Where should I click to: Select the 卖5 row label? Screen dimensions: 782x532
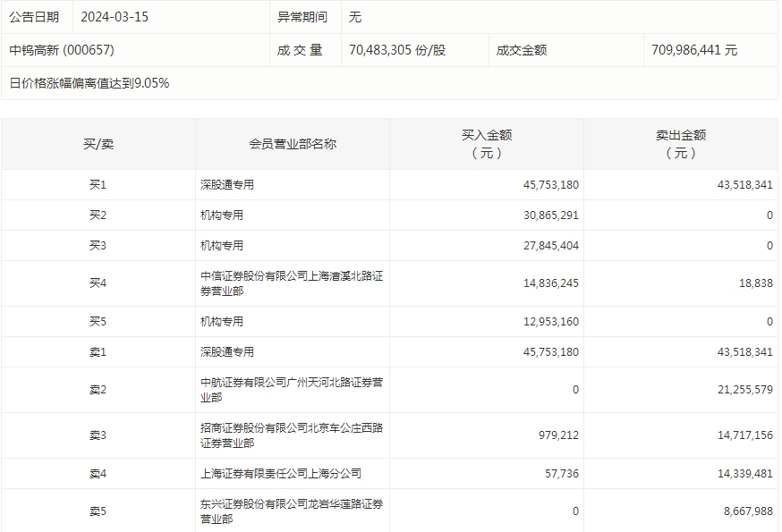(x=98, y=511)
